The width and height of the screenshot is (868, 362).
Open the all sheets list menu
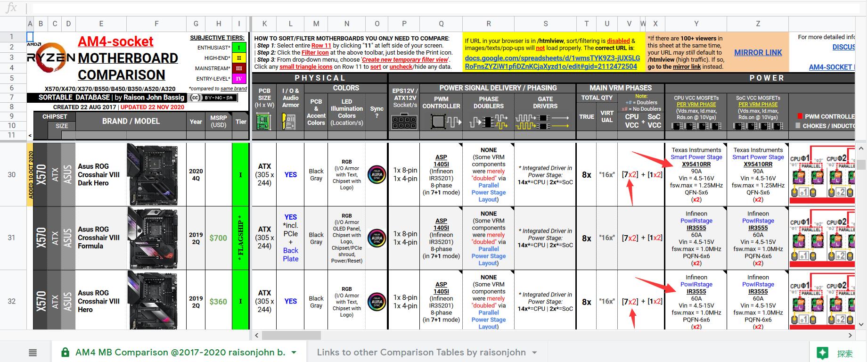[33, 353]
